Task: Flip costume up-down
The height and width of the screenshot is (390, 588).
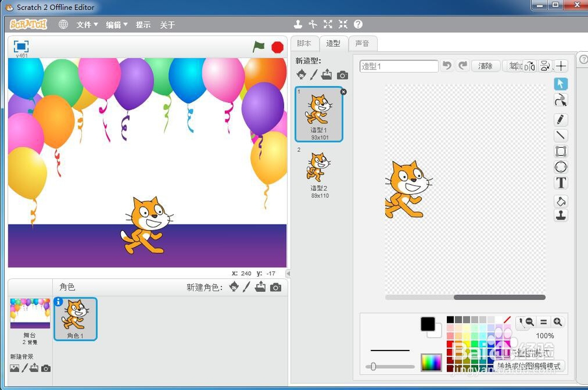Action: 545,66
